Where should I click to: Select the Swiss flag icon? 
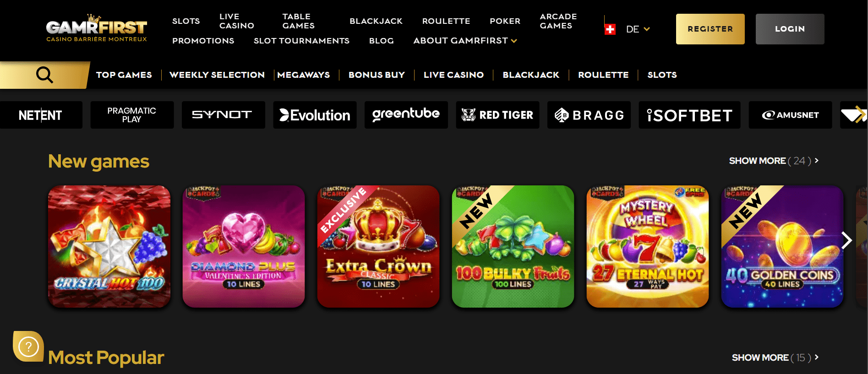click(610, 29)
